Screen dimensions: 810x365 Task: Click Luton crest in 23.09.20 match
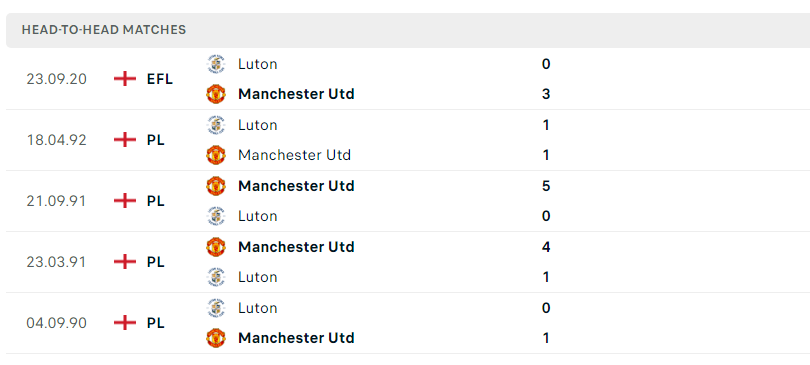tap(215, 64)
